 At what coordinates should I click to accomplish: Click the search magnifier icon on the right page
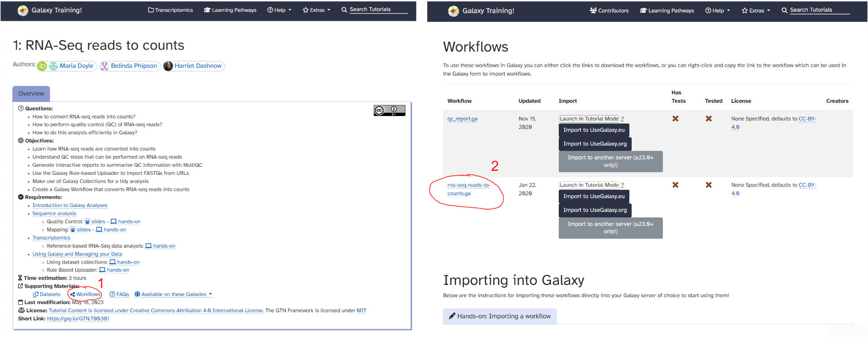coord(784,10)
